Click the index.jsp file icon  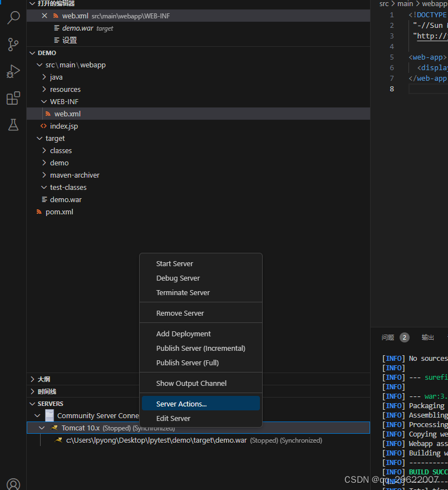pyautogui.click(x=43, y=126)
